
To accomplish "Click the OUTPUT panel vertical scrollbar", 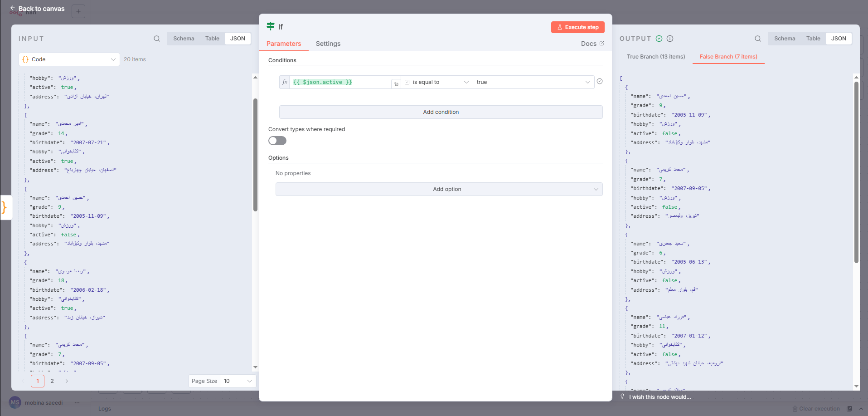I will 856,172.
